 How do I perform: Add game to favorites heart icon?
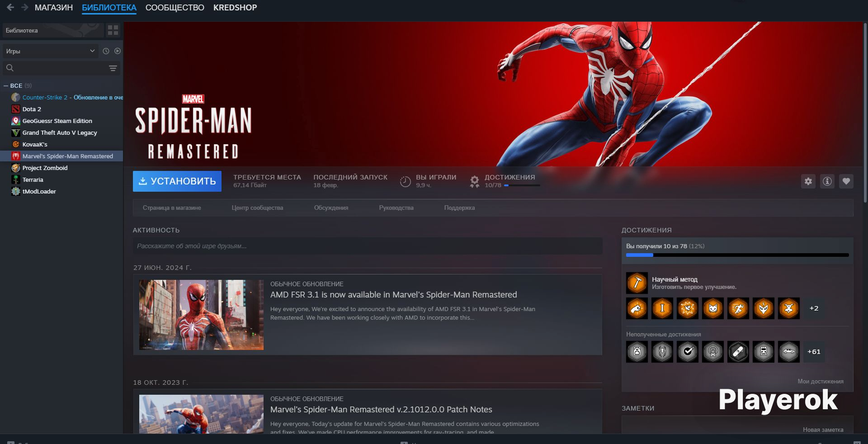(x=846, y=181)
